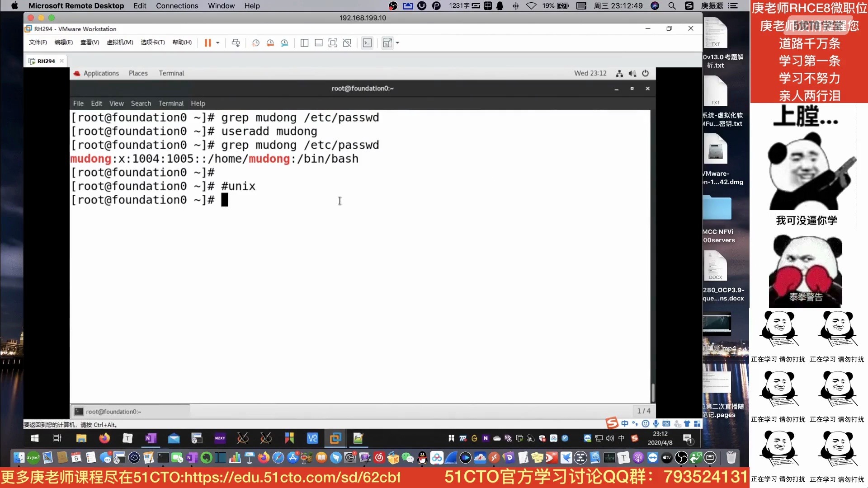Open VMware Workstation pause button icon
The height and width of the screenshot is (488, 868).
208,42
